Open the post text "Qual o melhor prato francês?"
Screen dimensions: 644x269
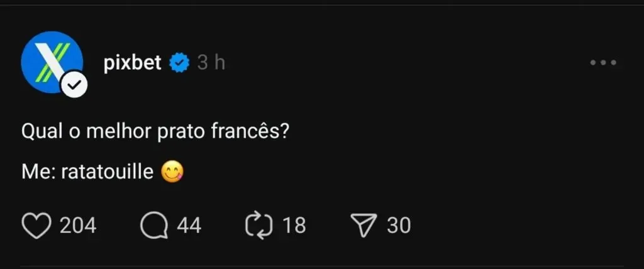click(x=155, y=133)
